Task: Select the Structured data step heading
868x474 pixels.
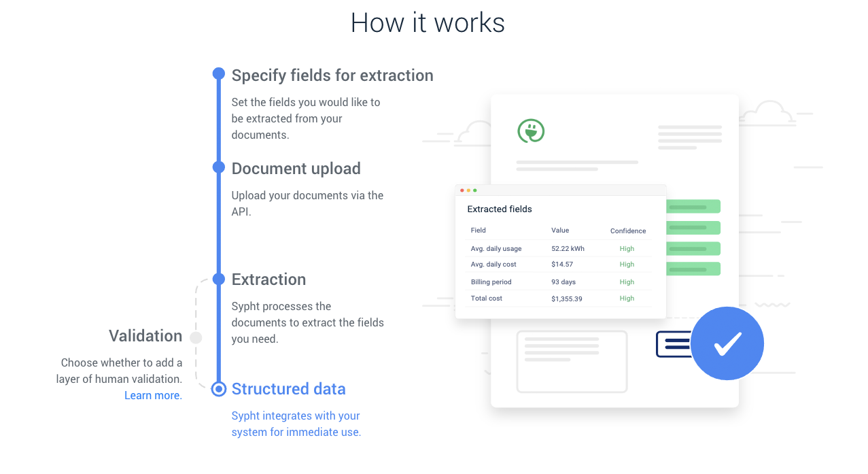Action: tap(289, 389)
